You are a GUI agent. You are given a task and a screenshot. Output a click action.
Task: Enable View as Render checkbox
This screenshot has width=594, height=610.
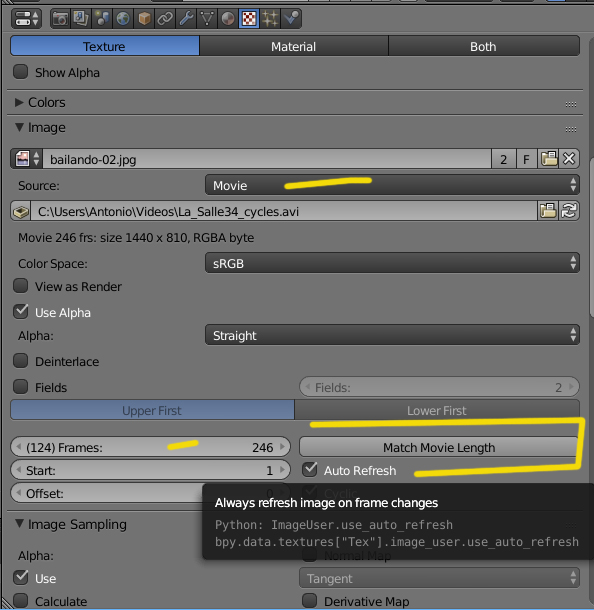click(x=21, y=286)
